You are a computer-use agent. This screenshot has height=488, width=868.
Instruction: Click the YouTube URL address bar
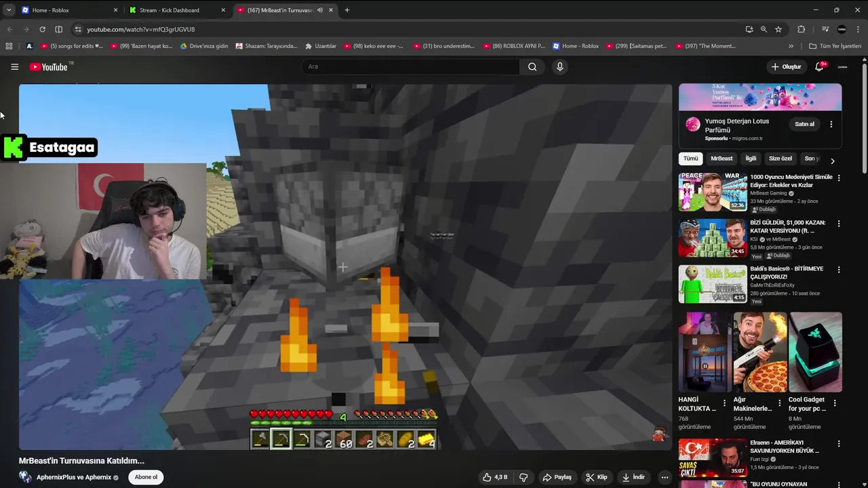407,29
